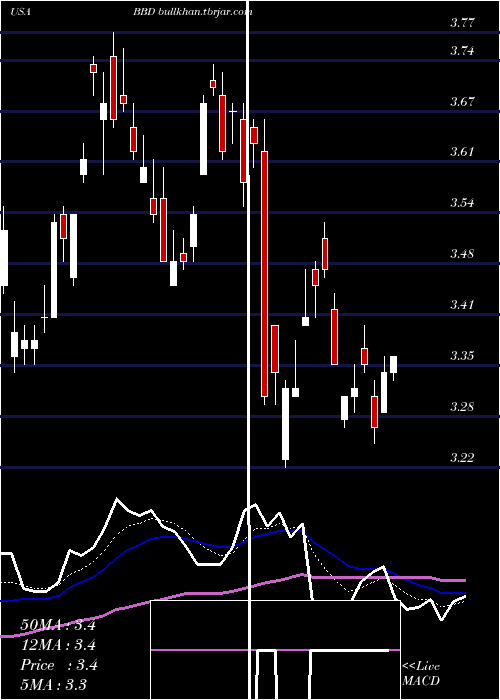Click the 3.48 price axis label
The image size is (500, 700).
[462, 254]
